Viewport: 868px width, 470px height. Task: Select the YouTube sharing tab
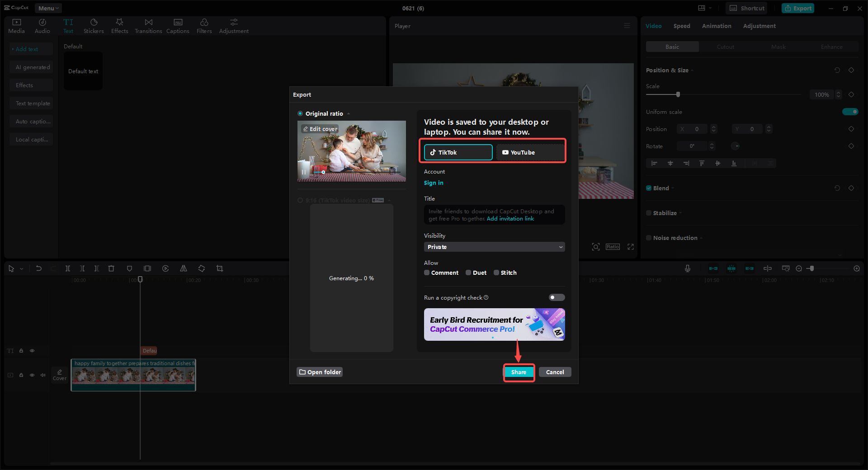click(x=530, y=152)
